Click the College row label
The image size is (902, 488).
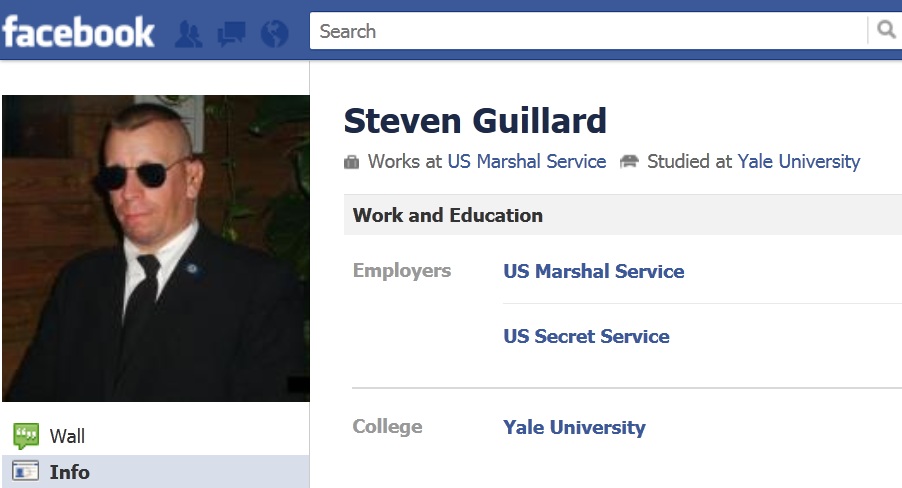[387, 427]
